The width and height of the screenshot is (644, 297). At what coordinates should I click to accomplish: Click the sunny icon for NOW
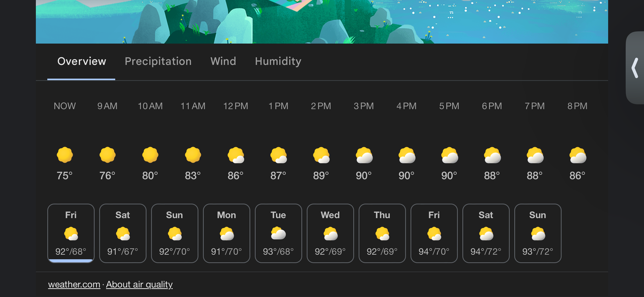point(64,155)
